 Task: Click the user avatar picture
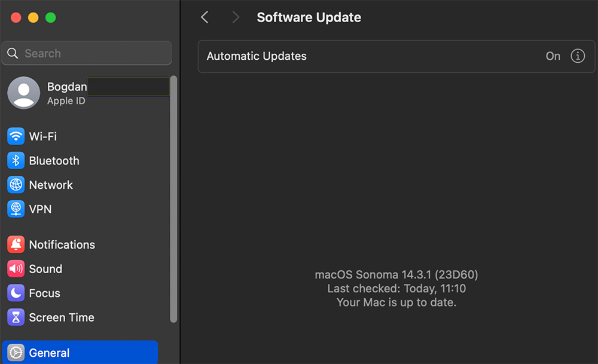pos(24,93)
